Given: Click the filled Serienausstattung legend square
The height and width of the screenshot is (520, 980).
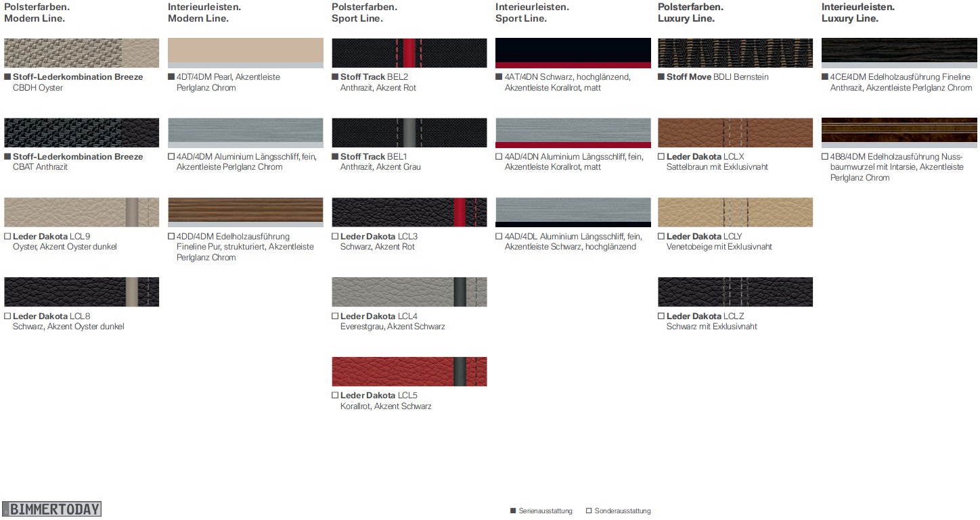Looking at the screenshot, I should pyautogui.click(x=513, y=511).
